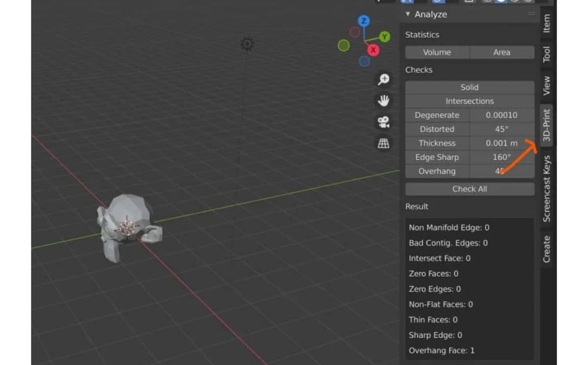Collapse the Analyze panel triangle

coord(408,14)
